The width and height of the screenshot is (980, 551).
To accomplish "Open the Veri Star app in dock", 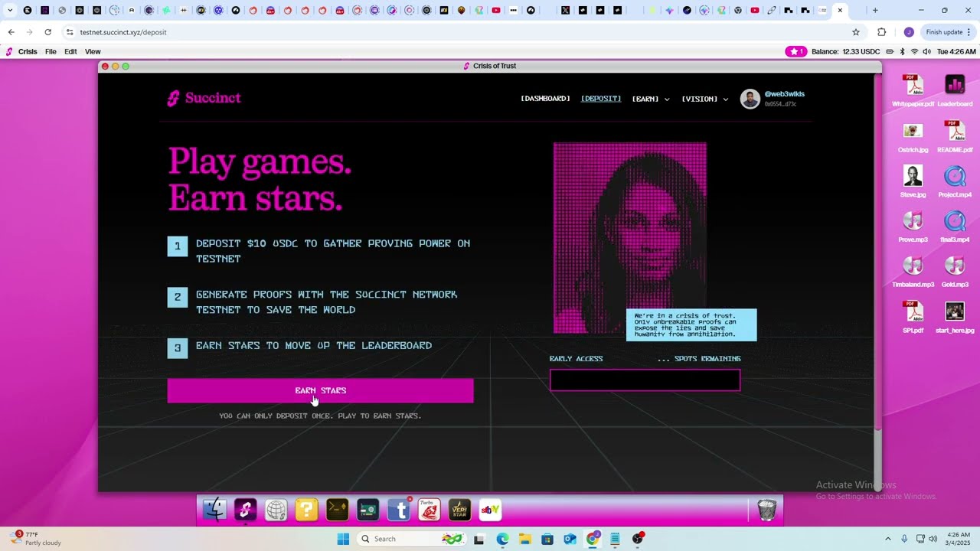I will point(459,510).
